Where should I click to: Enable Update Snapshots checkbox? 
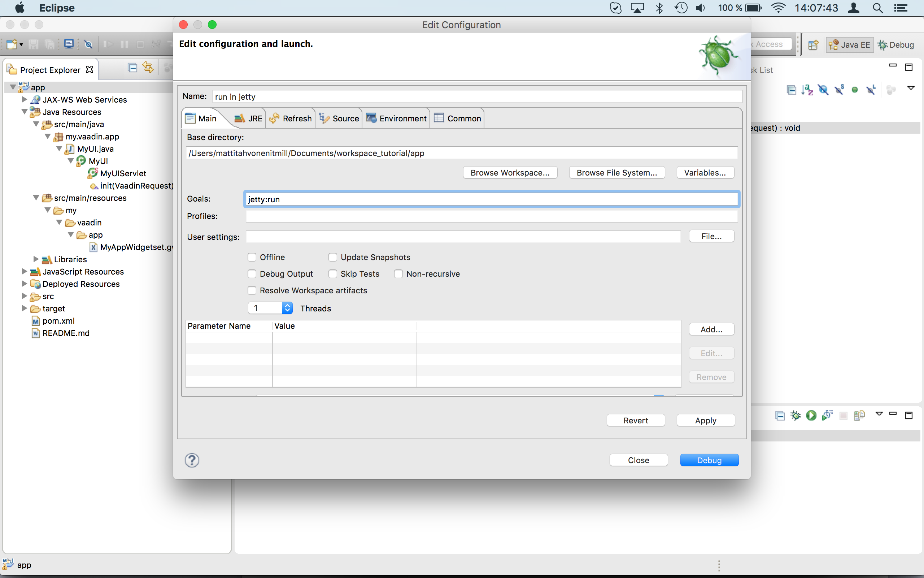[332, 257]
